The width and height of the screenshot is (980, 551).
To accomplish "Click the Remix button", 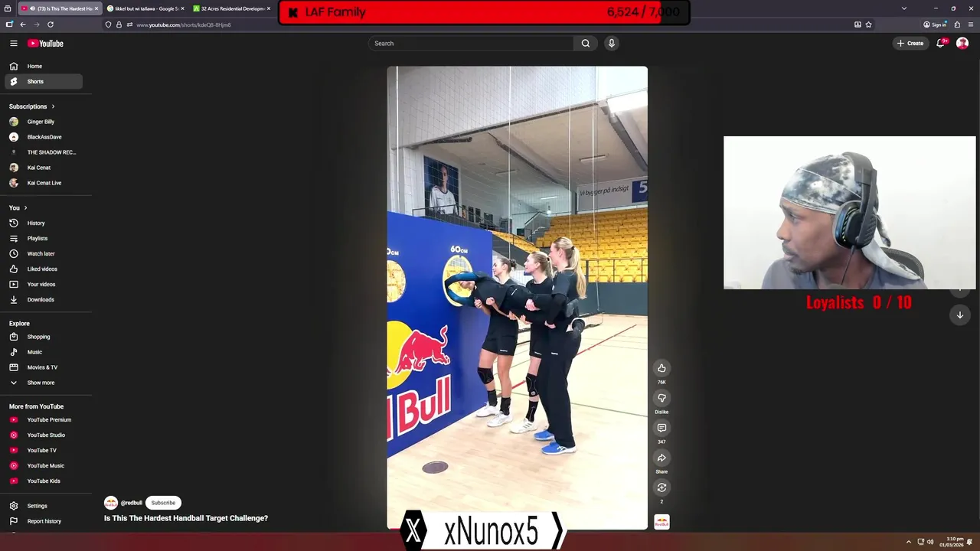I will pos(661,487).
